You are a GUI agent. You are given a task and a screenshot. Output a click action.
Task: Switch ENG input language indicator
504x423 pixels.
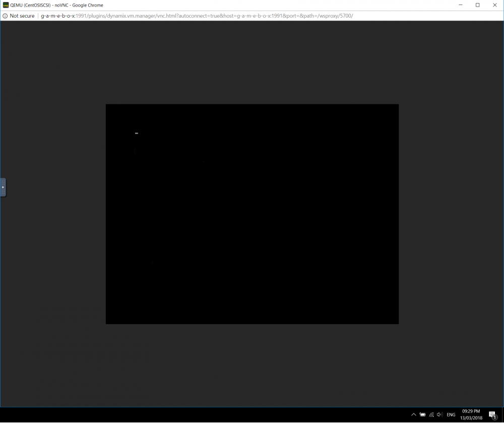pos(451,414)
